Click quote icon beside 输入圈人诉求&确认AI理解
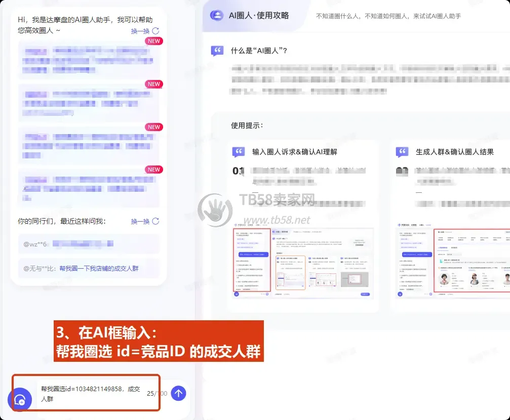 [x=239, y=152]
